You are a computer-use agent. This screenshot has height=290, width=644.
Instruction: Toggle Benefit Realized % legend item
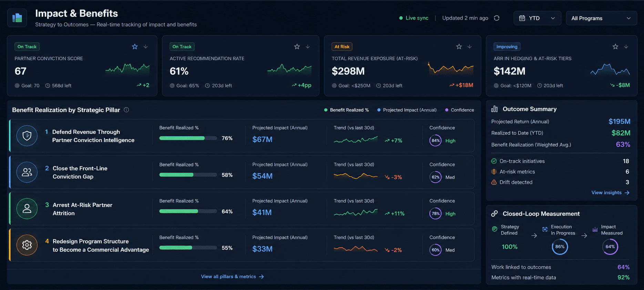[x=346, y=110]
